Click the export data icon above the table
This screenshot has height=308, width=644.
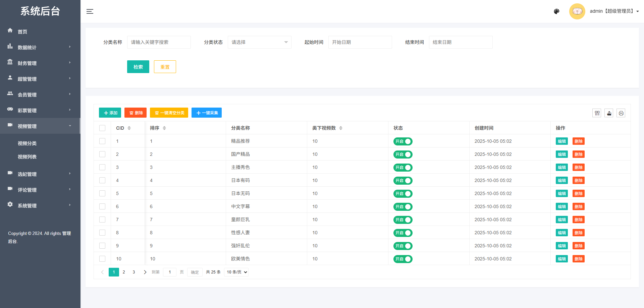609,113
